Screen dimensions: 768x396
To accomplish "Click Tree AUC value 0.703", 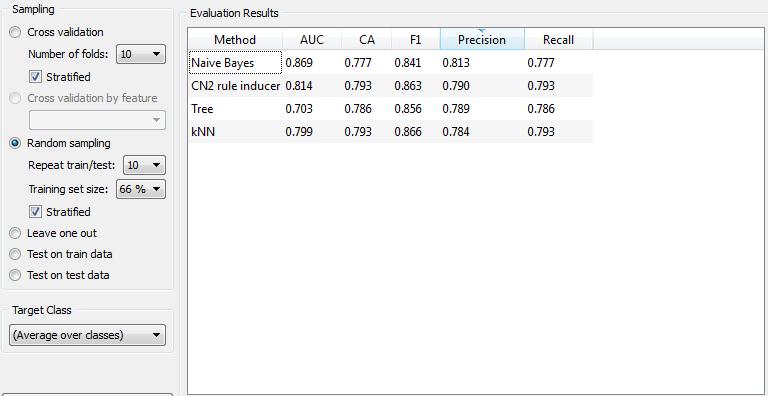I will click(x=299, y=109).
